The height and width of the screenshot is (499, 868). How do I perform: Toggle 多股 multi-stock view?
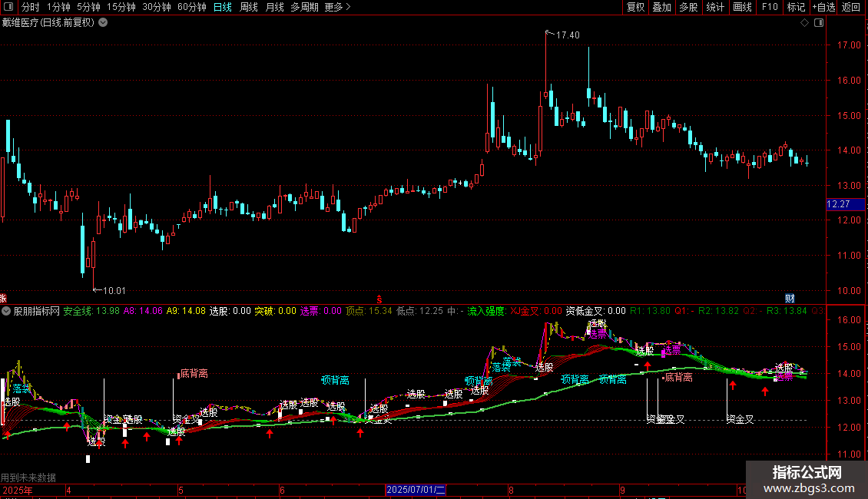coord(688,7)
